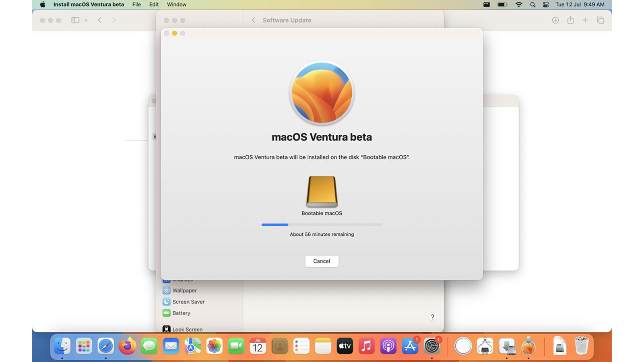Go back in the Safari window
This screenshot has height=362, width=644.
[x=100, y=20]
